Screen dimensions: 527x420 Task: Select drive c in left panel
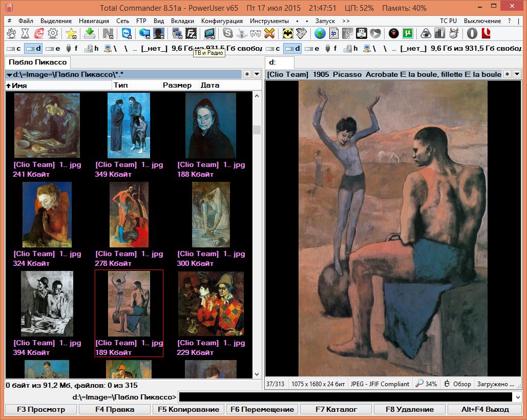click(x=14, y=48)
